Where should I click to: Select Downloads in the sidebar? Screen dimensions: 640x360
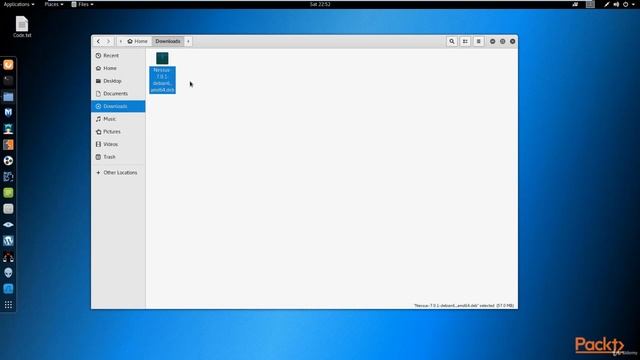click(x=118, y=106)
